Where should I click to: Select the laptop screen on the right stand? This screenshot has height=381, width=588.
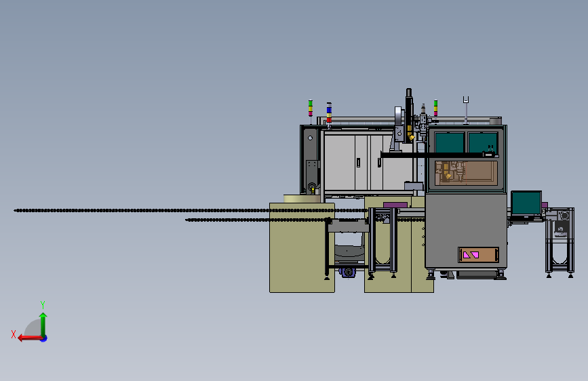tap(526, 203)
